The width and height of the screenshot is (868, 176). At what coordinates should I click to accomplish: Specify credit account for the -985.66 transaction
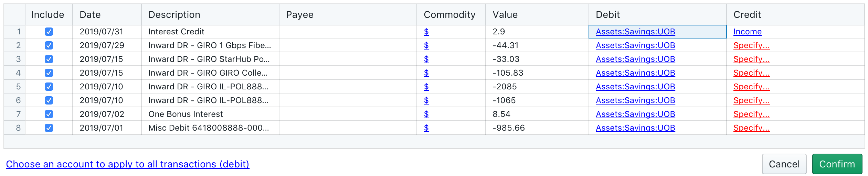pyautogui.click(x=751, y=128)
